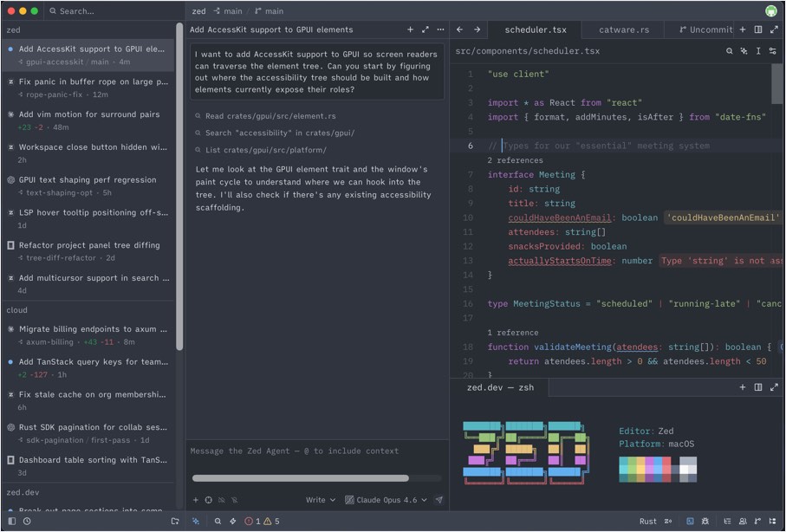This screenshot has width=786, height=532.
Task: Open thread history clock icon
Action: (x=27, y=521)
